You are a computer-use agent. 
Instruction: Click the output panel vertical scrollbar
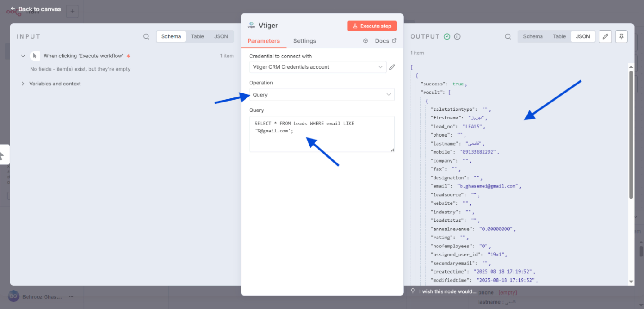pyautogui.click(x=631, y=135)
